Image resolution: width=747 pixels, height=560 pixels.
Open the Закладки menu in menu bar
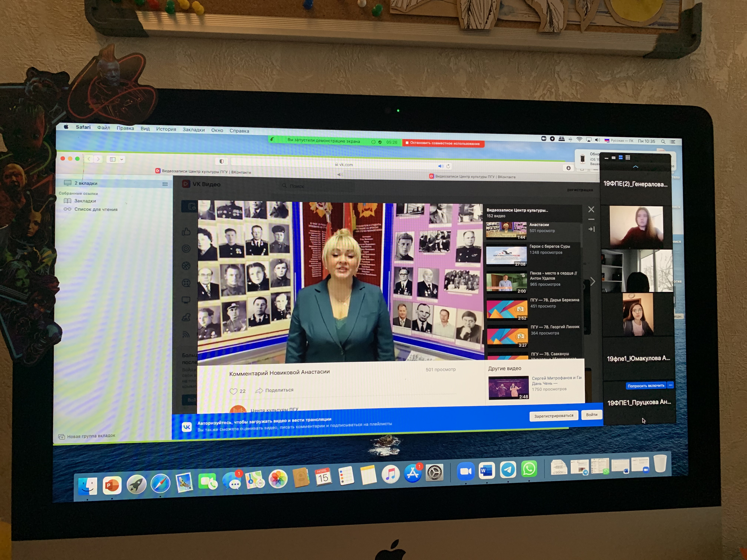[x=193, y=130]
